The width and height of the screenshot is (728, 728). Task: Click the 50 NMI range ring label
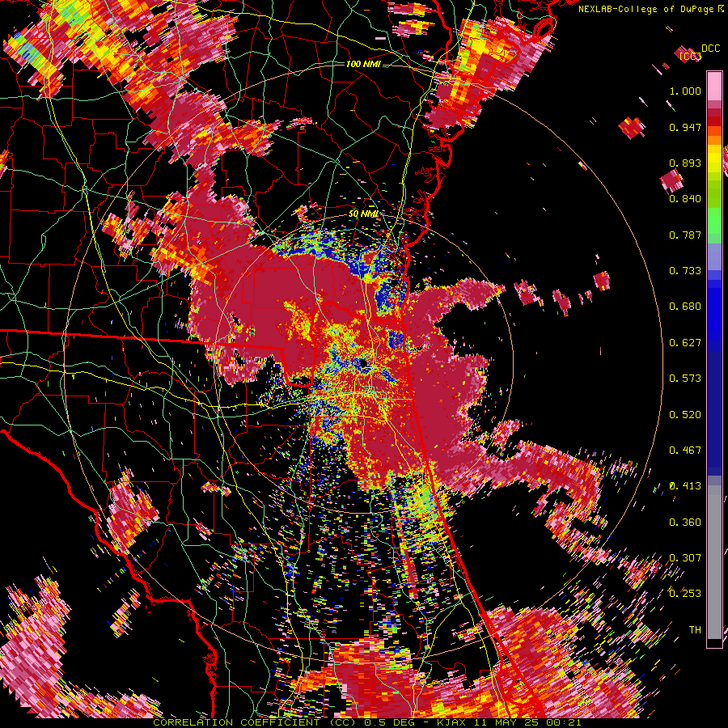click(362, 214)
